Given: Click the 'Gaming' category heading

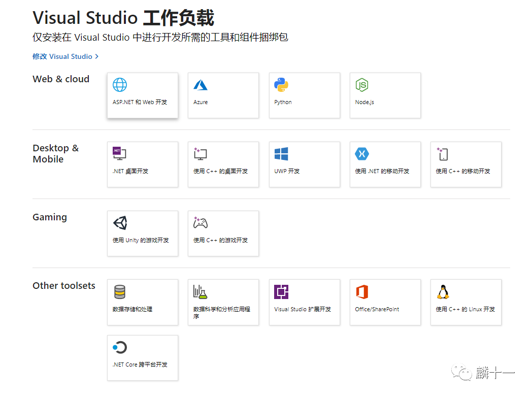Looking at the screenshot, I should click(x=50, y=217).
